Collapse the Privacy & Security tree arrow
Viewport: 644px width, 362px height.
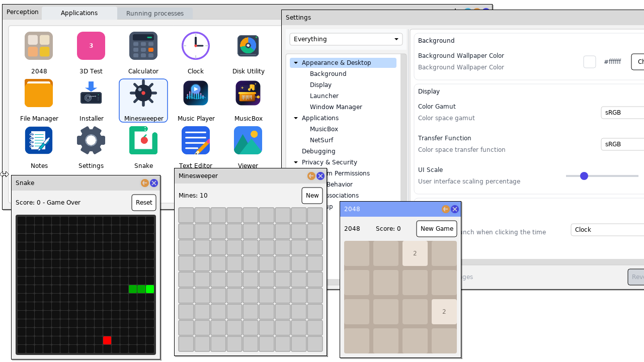(296, 162)
